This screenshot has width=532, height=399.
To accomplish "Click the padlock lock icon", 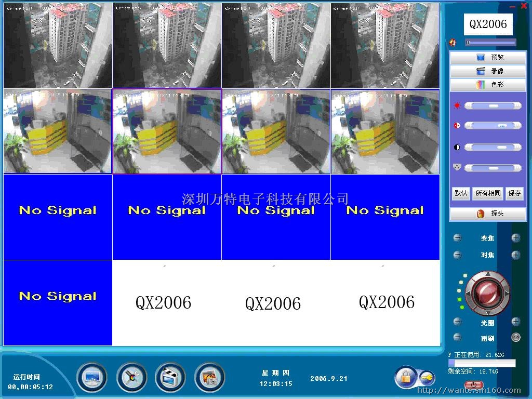I will click(405, 377).
